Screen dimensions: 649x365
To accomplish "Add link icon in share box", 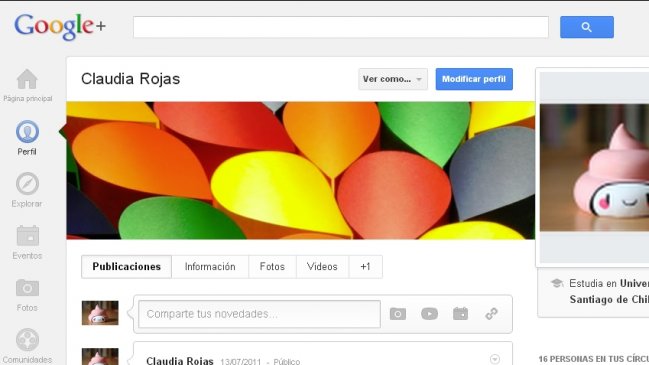I will tap(491, 314).
